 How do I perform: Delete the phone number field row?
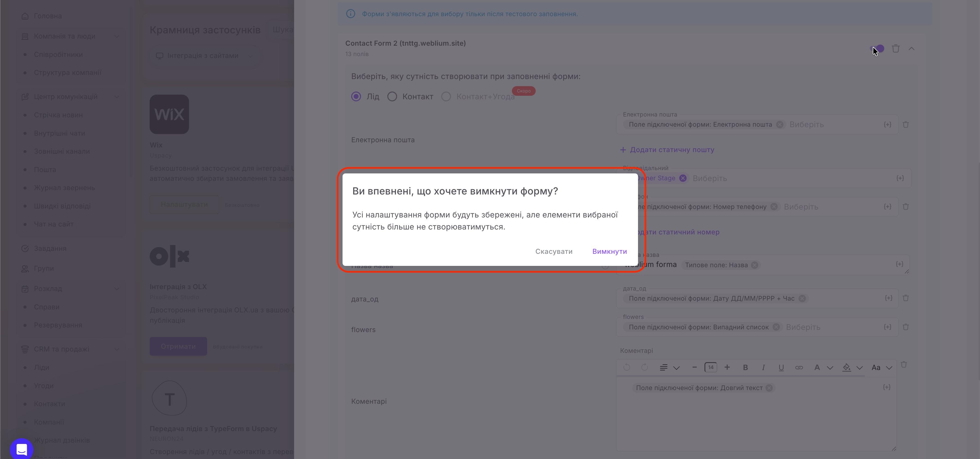pos(906,207)
